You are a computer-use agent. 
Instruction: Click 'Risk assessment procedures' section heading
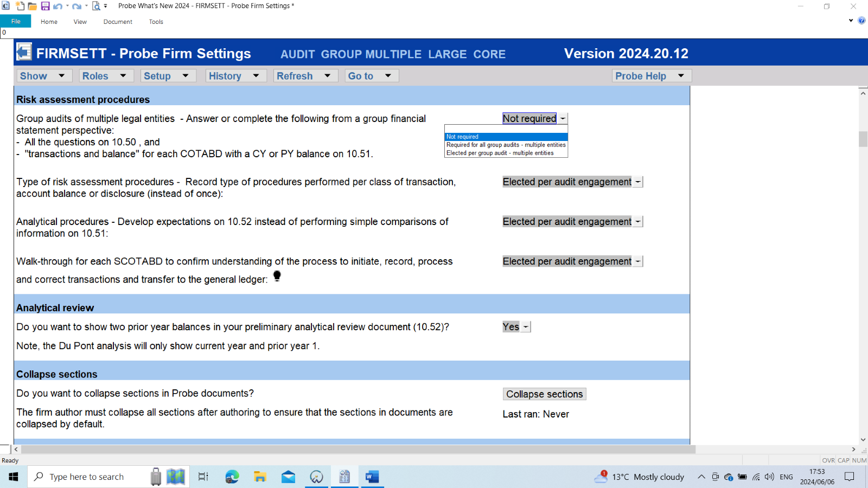[x=83, y=100]
